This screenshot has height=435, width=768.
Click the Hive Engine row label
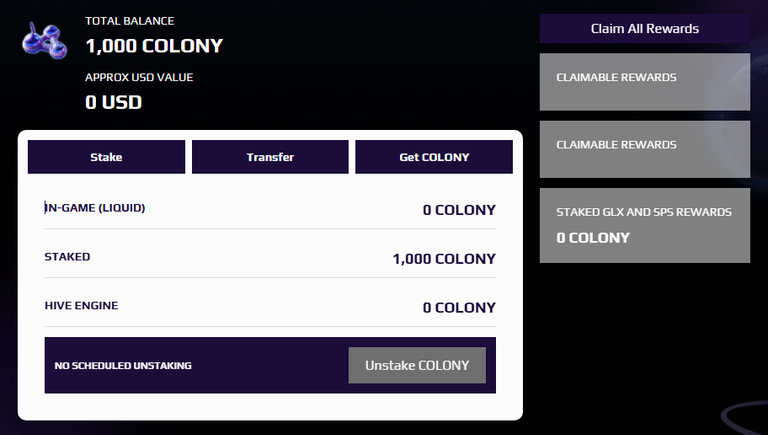pyautogui.click(x=81, y=306)
